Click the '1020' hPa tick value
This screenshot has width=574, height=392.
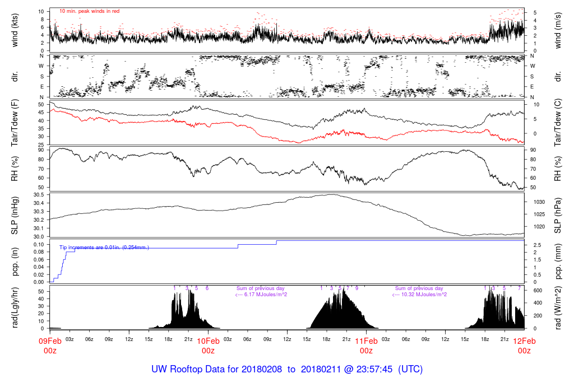pyautogui.click(x=539, y=227)
